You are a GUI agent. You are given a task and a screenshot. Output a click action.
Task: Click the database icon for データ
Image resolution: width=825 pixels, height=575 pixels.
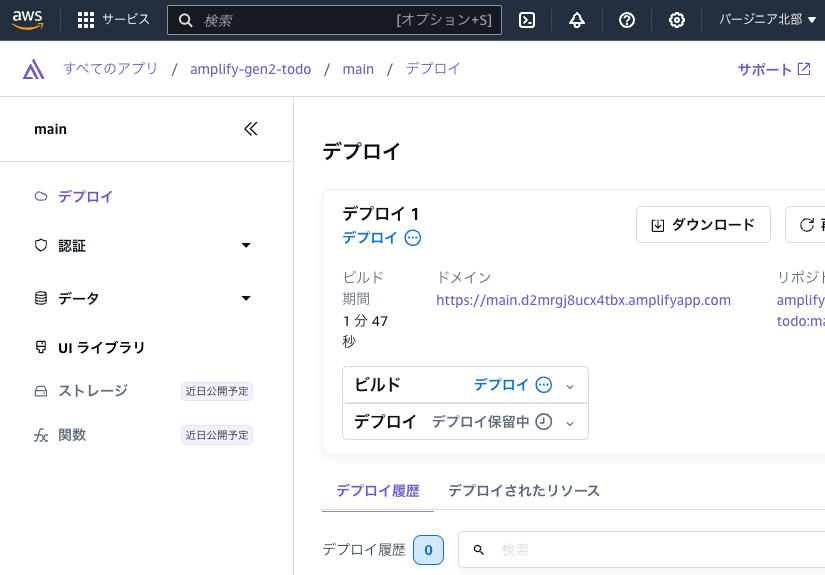pyautogui.click(x=41, y=298)
